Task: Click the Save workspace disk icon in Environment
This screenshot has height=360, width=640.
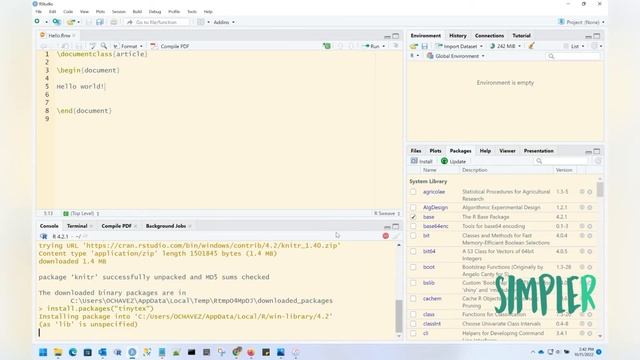Action: [424, 46]
